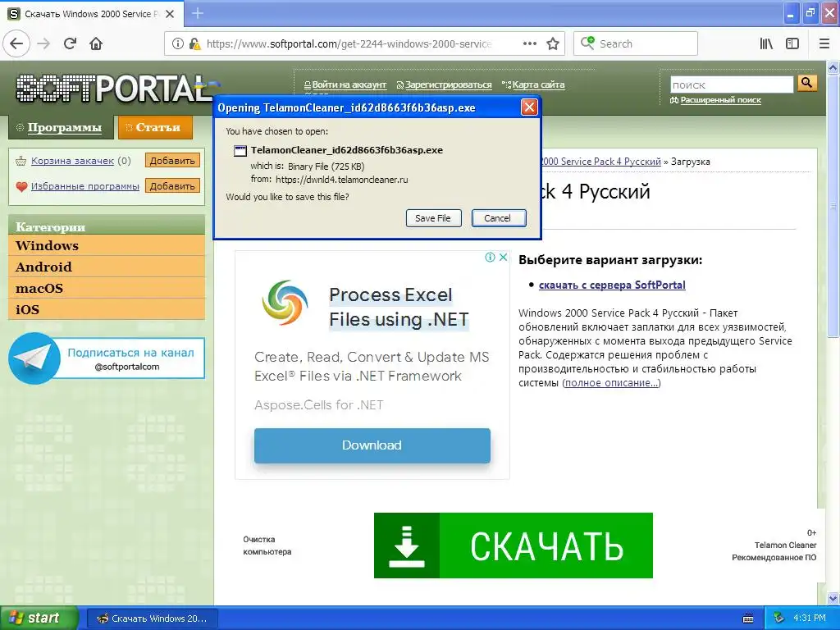The image size is (840, 630).
Task: Click the browser address bar URL
Action: pos(349,44)
